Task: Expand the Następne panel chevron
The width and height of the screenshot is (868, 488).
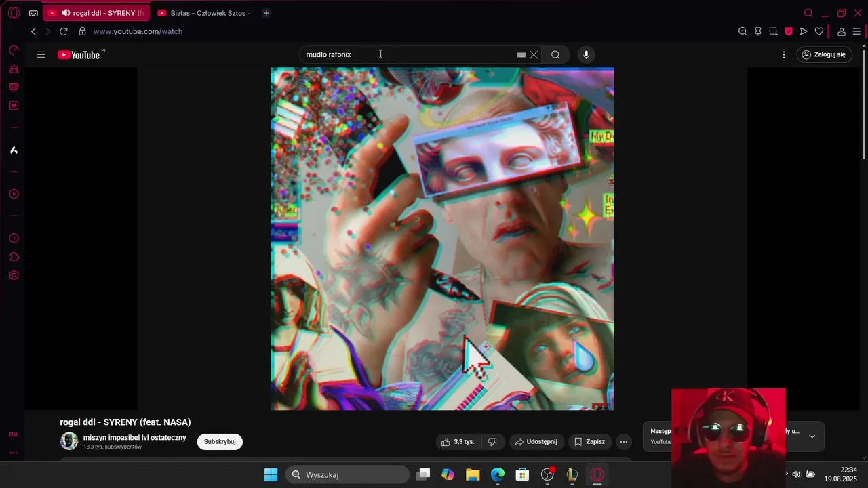Action: point(812,436)
